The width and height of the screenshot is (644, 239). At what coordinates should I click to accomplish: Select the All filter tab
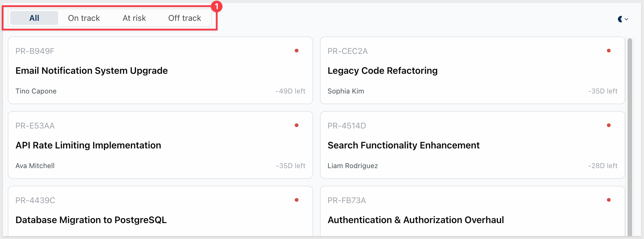coord(34,18)
